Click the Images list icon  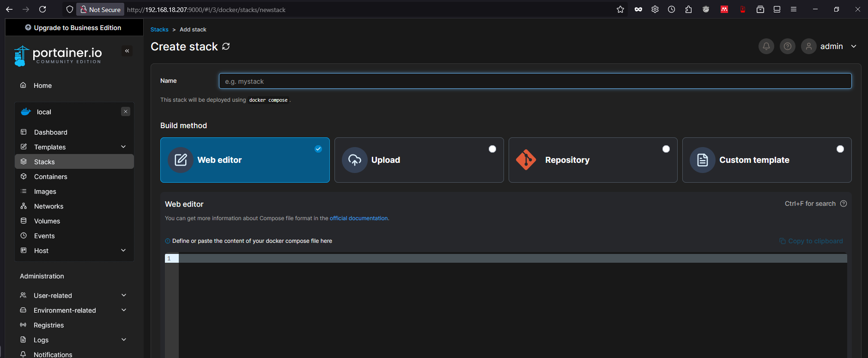[24, 191]
